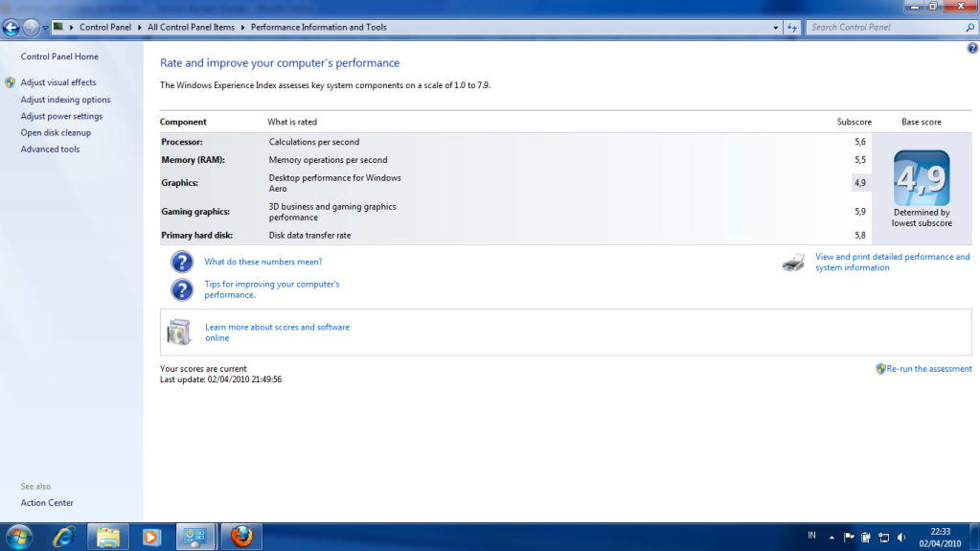This screenshot has height=551, width=980.
Task: Click the Primary hard disk row label
Action: (197, 235)
